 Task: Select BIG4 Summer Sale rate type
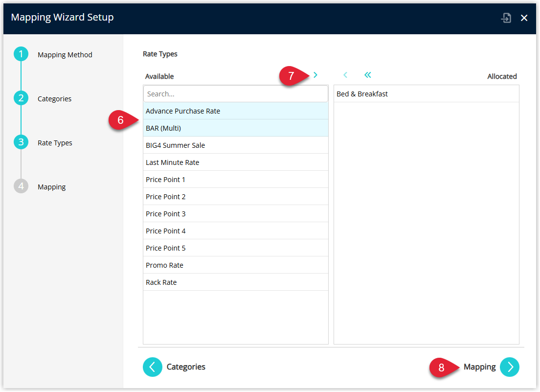coord(236,145)
